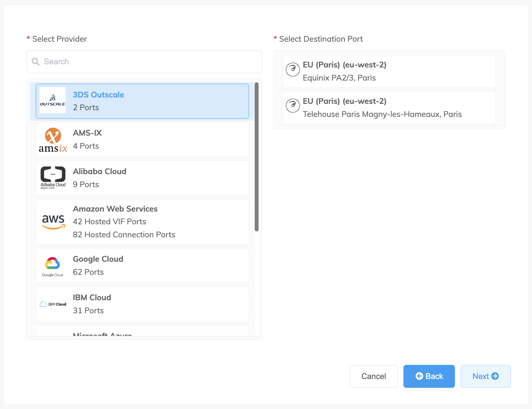Click the IBM Cloud logo icon
The height and width of the screenshot is (409, 532).
pos(53,304)
